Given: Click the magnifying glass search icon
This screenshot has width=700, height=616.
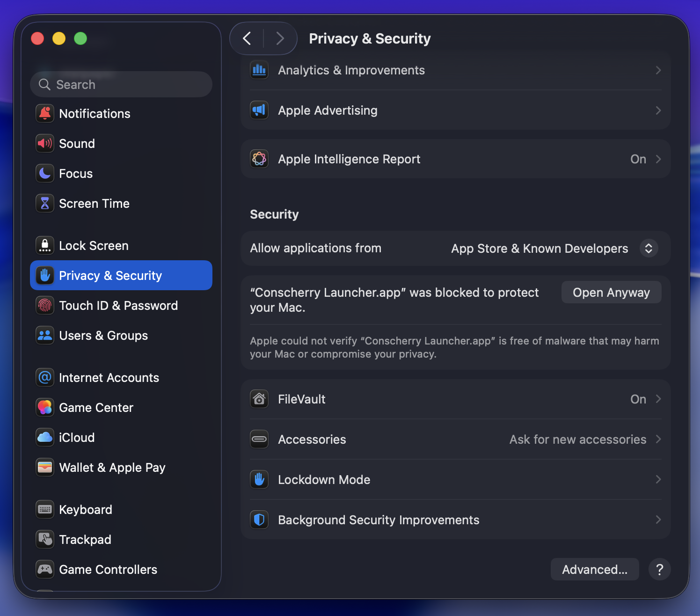Looking at the screenshot, I should click(44, 85).
